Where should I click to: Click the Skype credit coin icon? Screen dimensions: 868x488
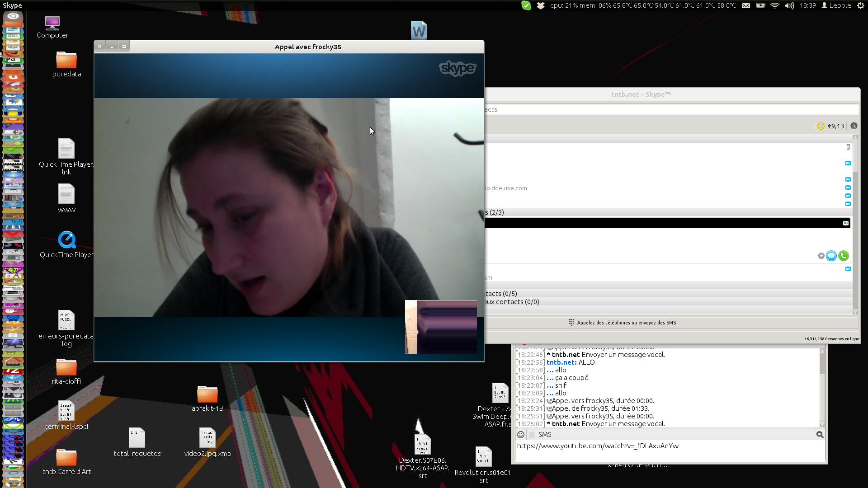click(821, 126)
